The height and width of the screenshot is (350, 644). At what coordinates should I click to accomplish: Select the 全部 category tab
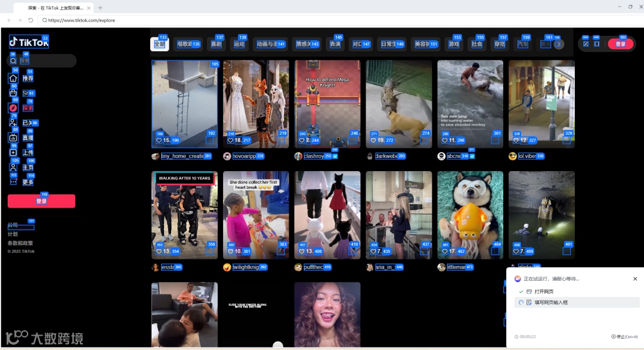click(x=160, y=44)
